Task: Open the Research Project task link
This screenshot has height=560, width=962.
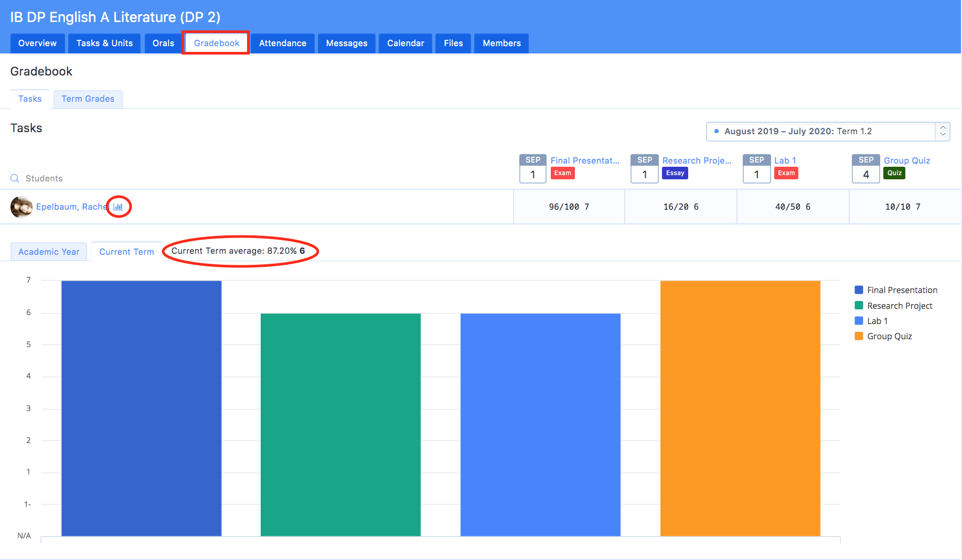Action: [x=696, y=160]
